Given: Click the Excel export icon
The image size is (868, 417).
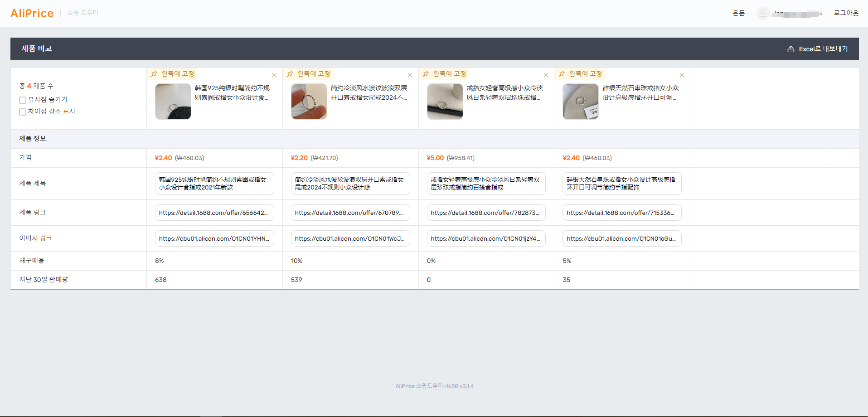Looking at the screenshot, I should click(x=791, y=49).
